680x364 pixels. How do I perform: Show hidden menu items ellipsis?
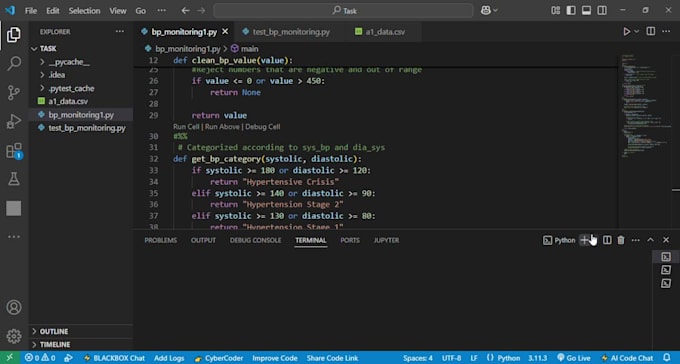click(x=161, y=10)
